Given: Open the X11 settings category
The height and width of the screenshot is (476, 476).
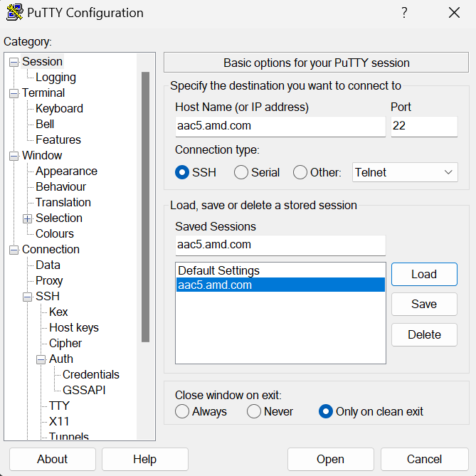Looking at the screenshot, I should tap(59, 421).
